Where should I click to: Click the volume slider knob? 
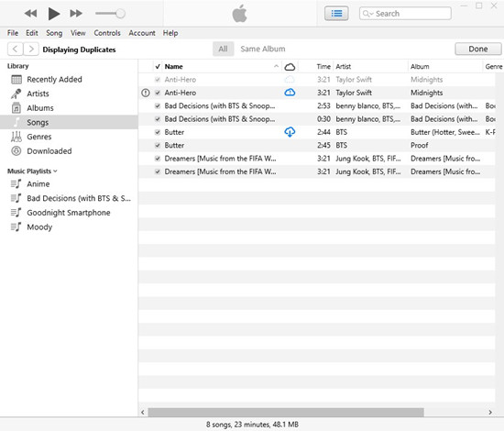(121, 14)
